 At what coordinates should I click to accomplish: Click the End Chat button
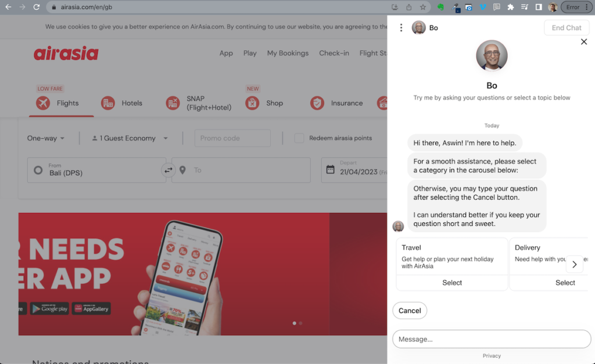[x=567, y=28]
